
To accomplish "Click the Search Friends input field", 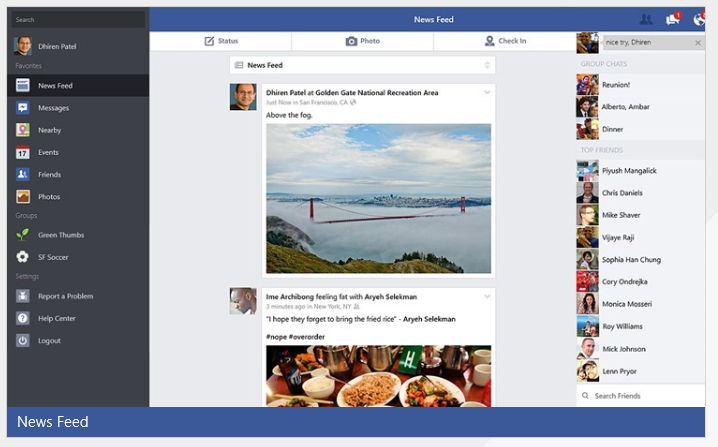I will pyautogui.click(x=645, y=396).
